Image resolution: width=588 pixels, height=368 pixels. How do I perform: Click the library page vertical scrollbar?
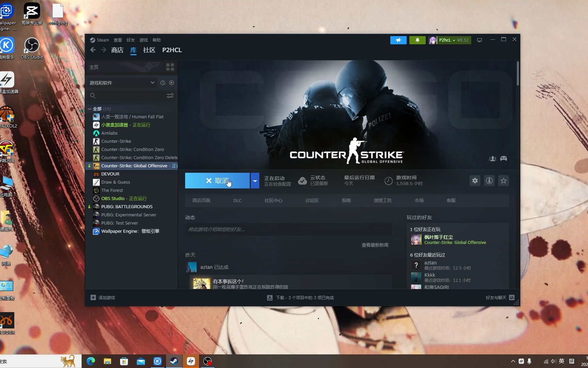(x=518, y=74)
